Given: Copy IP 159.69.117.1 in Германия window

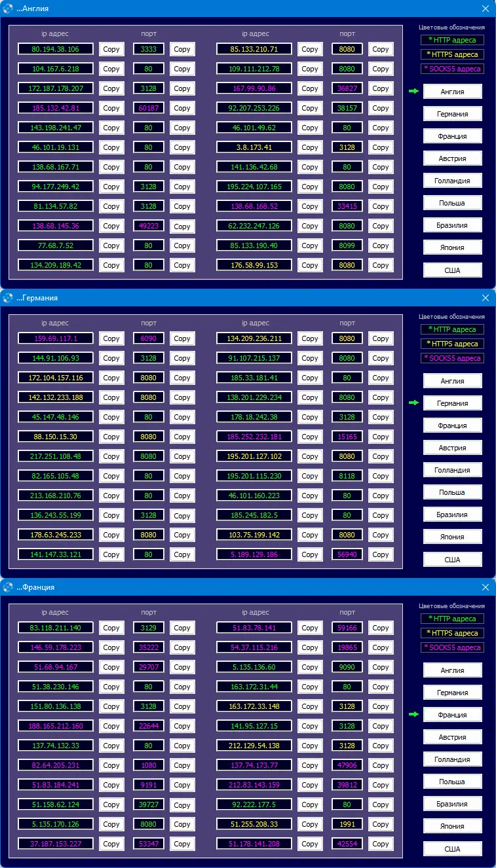Looking at the screenshot, I should pyautogui.click(x=111, y=338).
